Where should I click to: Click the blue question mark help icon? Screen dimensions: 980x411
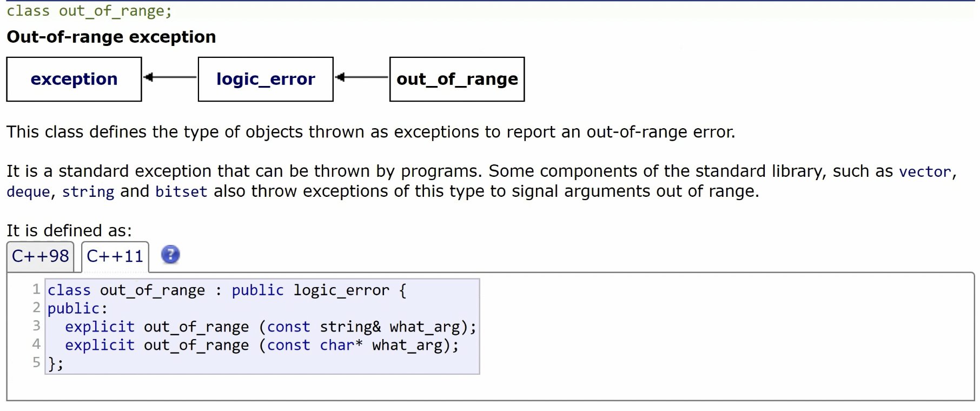(170, 254)
